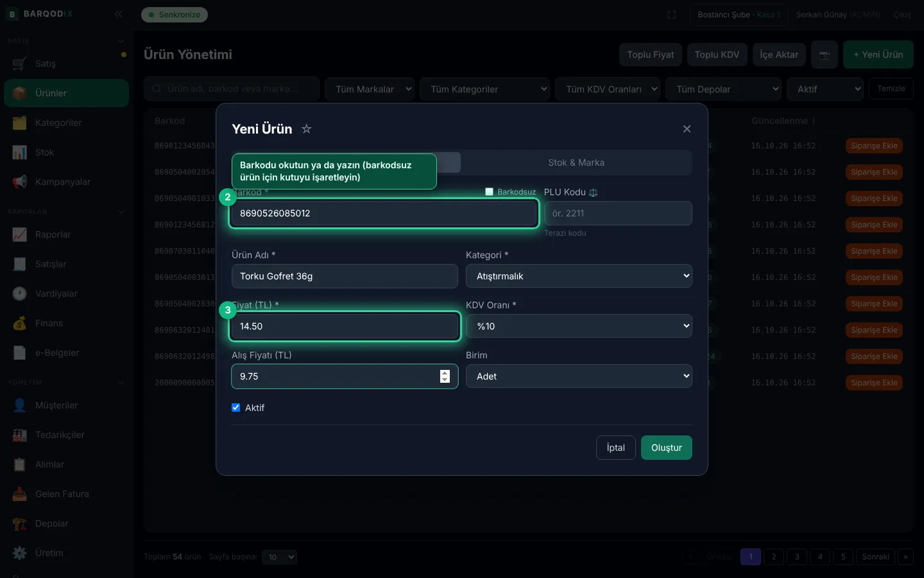Click the Üretim gear icon in sidebar
Screen dimensions: 924x578
pyautogui.click(x=20, y=553)
